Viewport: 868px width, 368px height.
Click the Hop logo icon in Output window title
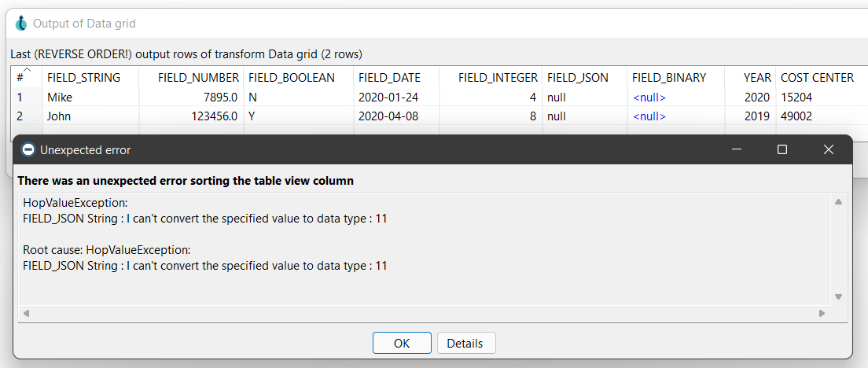pos(21,24)
